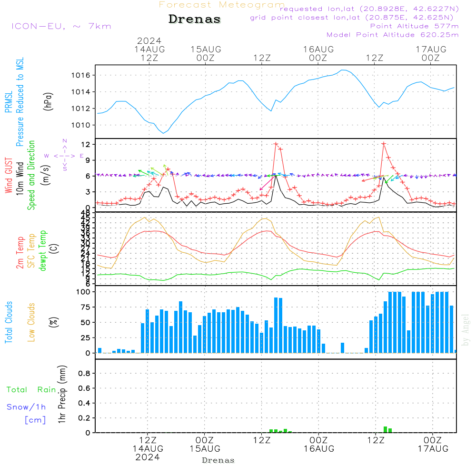The image size is (476, 476).
Task: Click the top axis '16AUG 00Z' label
Action: pyautogui.click(x=318, y=53)
